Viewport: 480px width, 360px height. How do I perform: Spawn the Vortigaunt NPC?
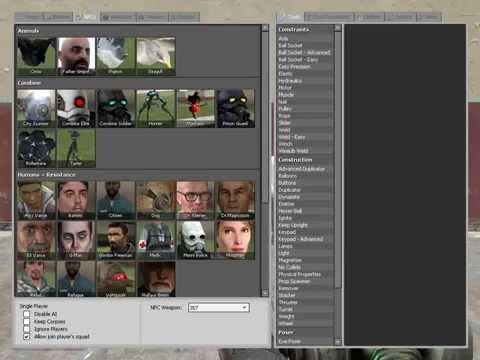[x=116, y=279]
